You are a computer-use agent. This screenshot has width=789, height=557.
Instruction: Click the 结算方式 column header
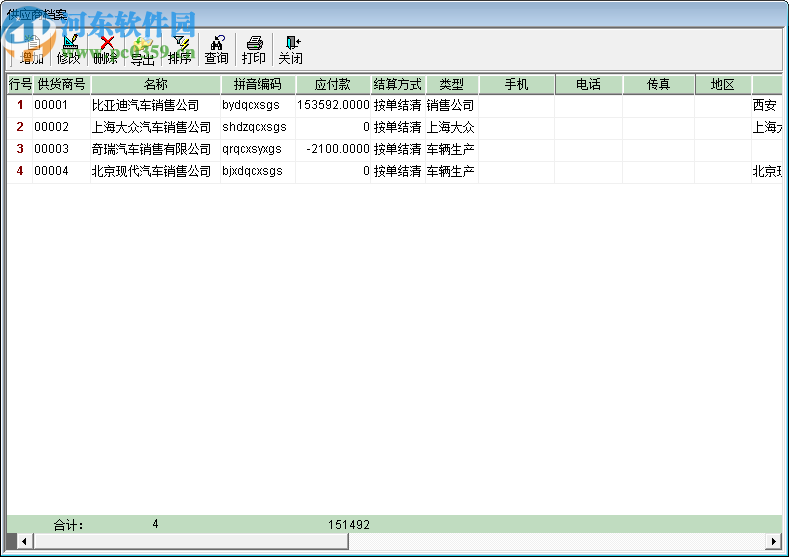(398, 85)
